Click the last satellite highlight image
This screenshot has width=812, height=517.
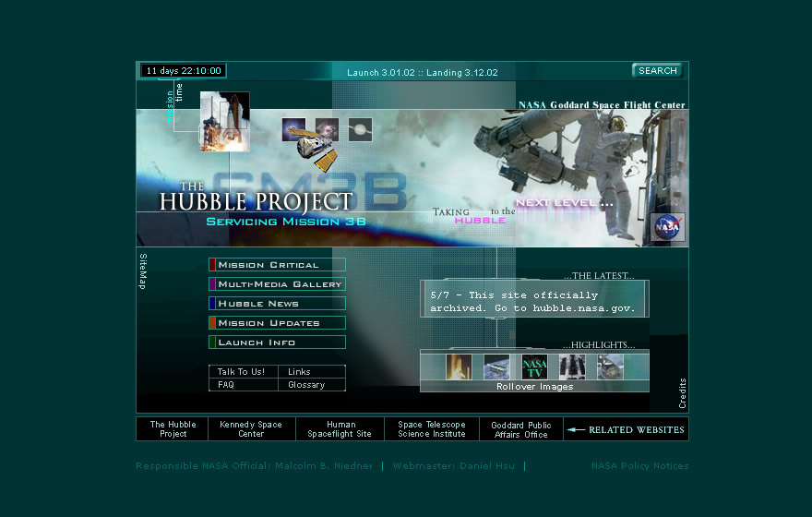coord(610,367)
